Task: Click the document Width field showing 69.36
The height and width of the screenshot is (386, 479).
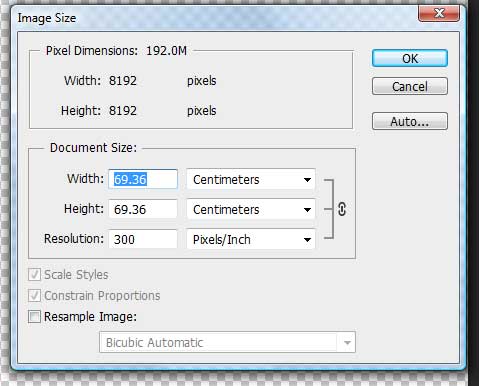Action: pos(143,179)
